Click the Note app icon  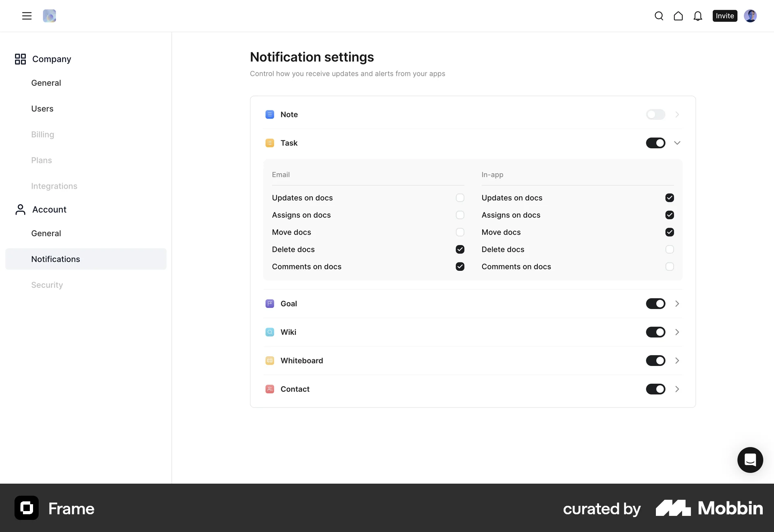(270, 114)
